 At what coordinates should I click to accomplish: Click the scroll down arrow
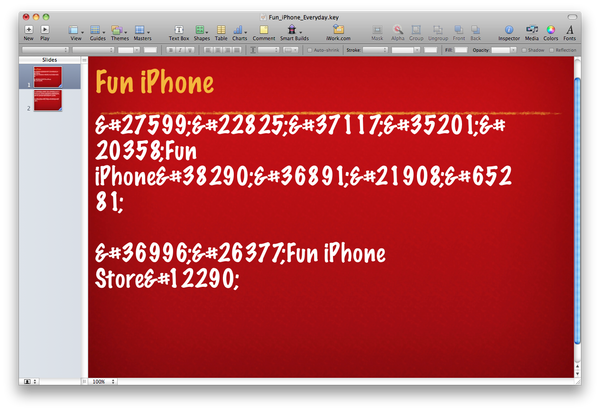coord(577,374)
